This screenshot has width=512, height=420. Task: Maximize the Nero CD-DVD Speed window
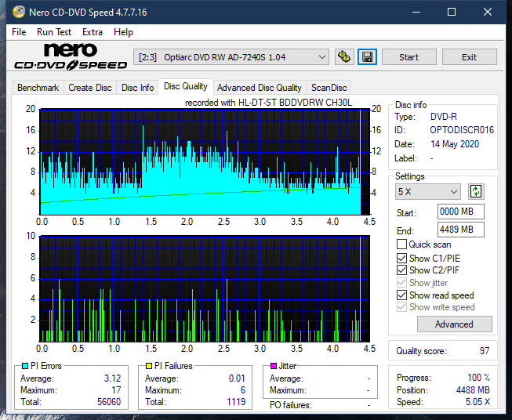[452, 12]
